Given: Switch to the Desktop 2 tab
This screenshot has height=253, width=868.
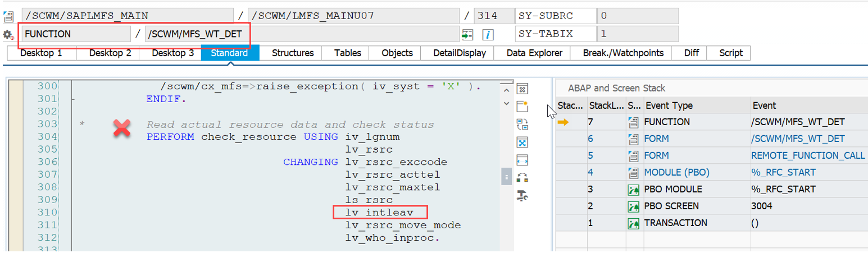Looking at the screenshot, I should pos(110,53).
